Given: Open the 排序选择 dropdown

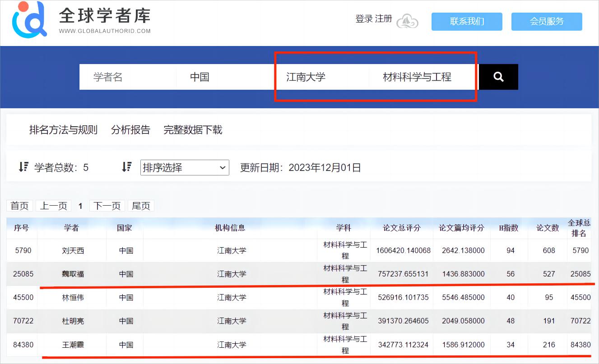Looking at the screenshot, I should tap(185, 168).
